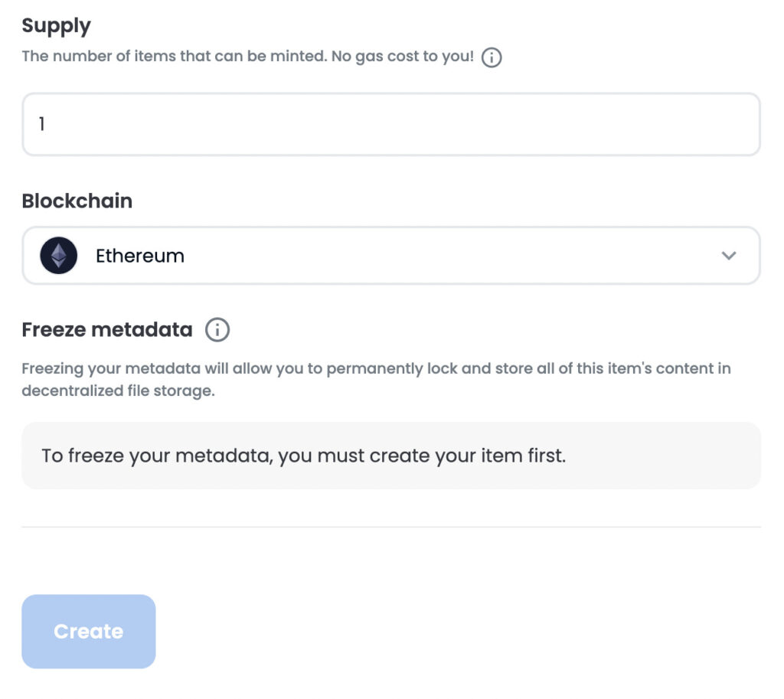Click the Ethereum diamond logo icon

click(x=59, y=256)
